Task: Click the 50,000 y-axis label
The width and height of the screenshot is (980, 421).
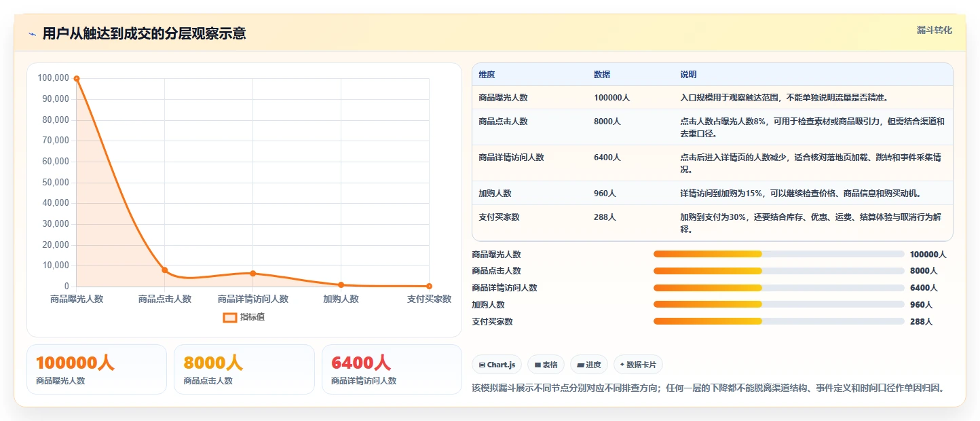Action: tap(56, 182)
